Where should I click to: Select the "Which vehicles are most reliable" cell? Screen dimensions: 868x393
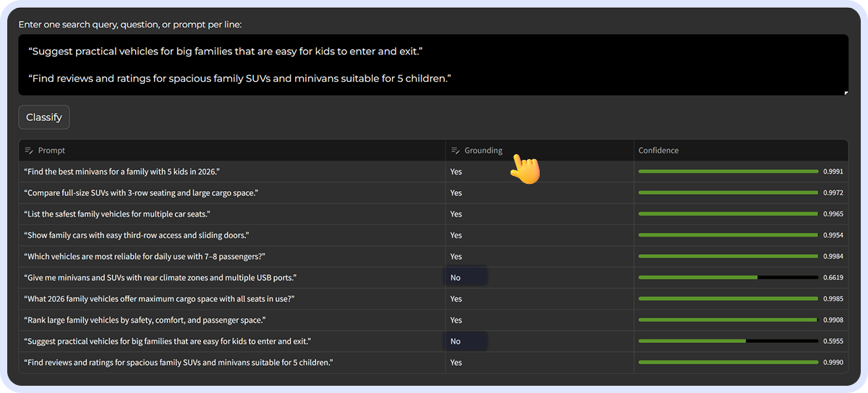pyautogui.click(x=145, y=256)
